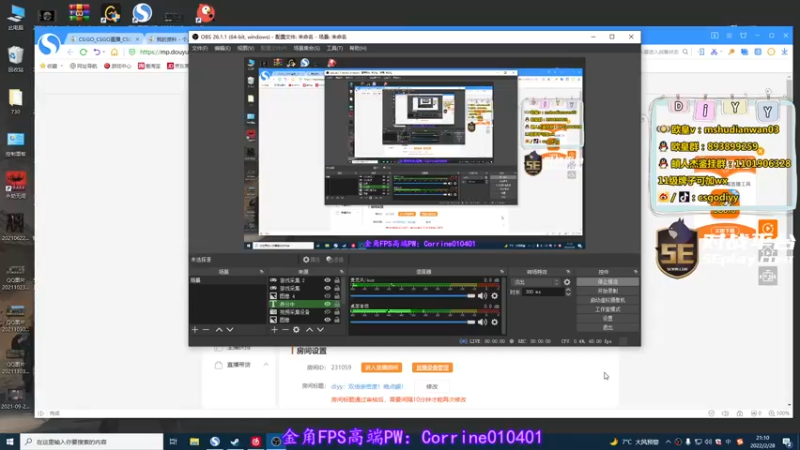Open scene transition properties gear
This screenshot has height=450, width=800.
(567, 282)
